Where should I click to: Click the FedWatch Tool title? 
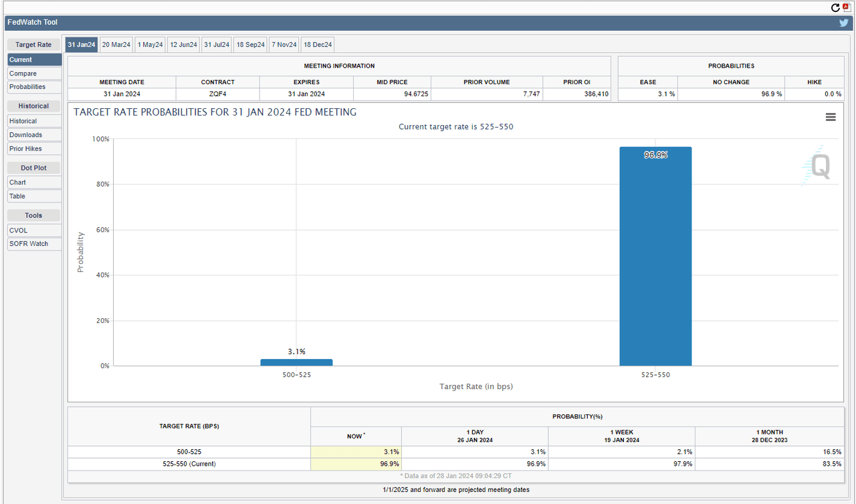[x=32, y=22]
